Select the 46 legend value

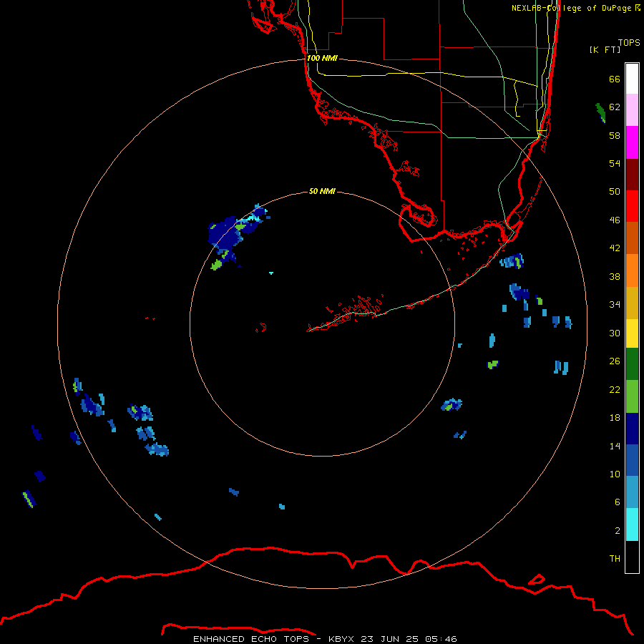point(615,220)
